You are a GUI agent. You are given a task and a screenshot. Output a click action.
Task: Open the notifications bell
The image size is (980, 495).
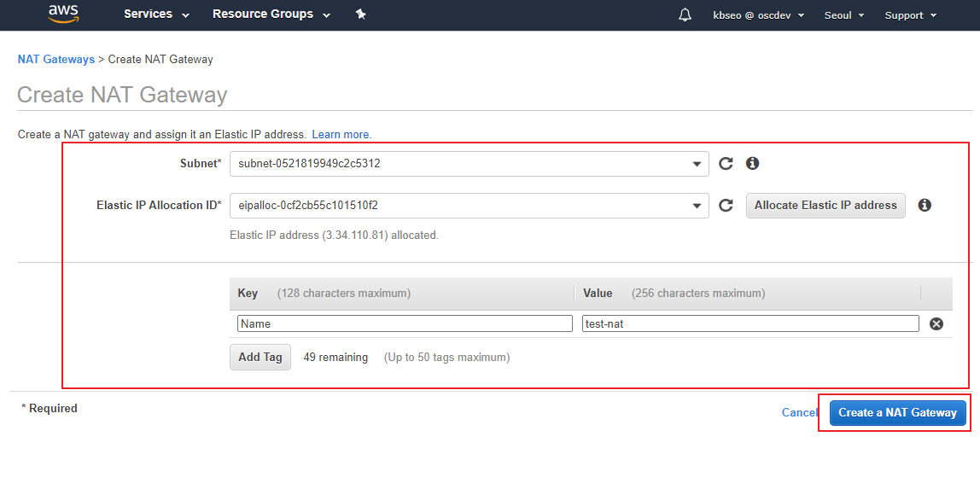tap(685, 15)
